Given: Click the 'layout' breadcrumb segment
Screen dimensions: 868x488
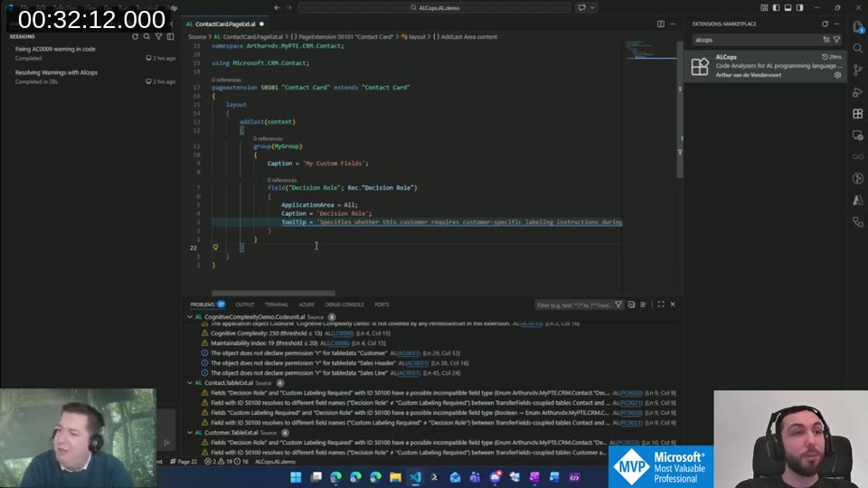Looking at the screenshot, I should (417, 36).
